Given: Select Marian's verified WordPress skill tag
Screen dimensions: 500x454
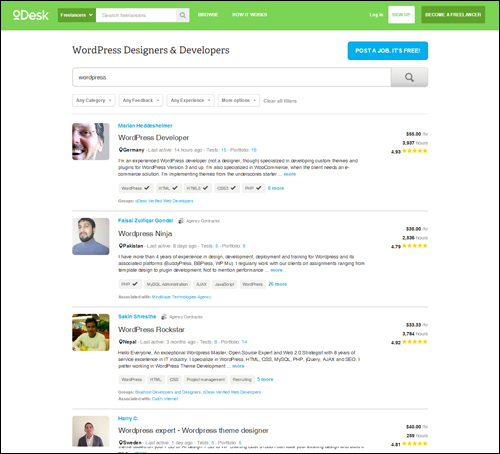Looking at the screenshot, I should click(136, 188).
